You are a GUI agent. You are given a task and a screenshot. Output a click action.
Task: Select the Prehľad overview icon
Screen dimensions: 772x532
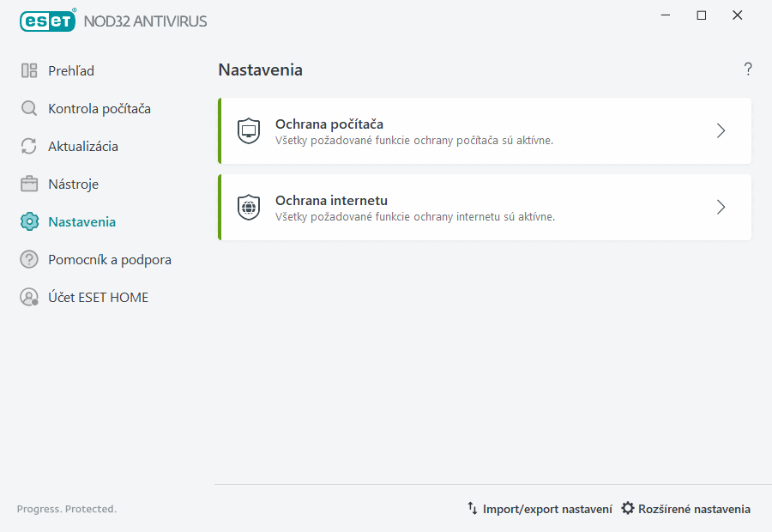pos(29,70)
